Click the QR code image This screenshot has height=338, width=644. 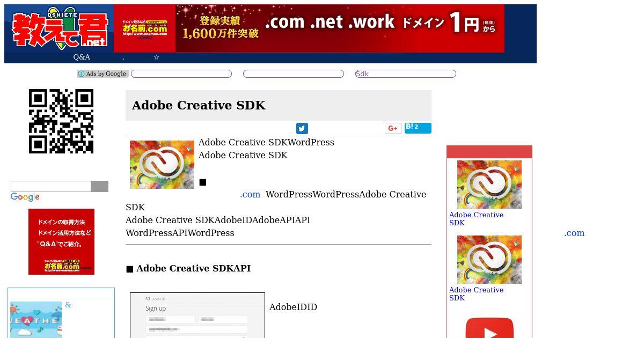[61, 121]
